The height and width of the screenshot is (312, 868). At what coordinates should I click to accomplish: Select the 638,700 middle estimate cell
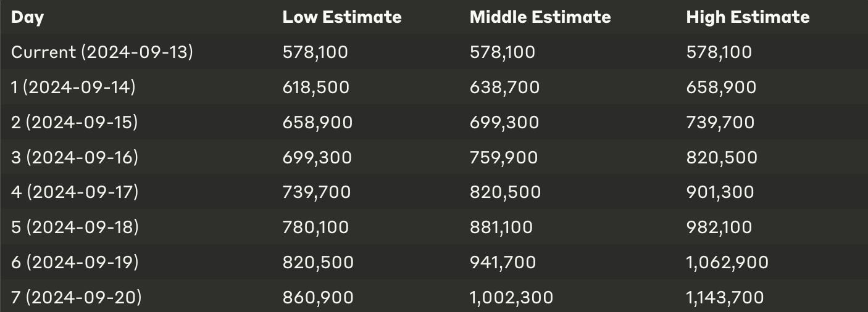coord(504,88)
